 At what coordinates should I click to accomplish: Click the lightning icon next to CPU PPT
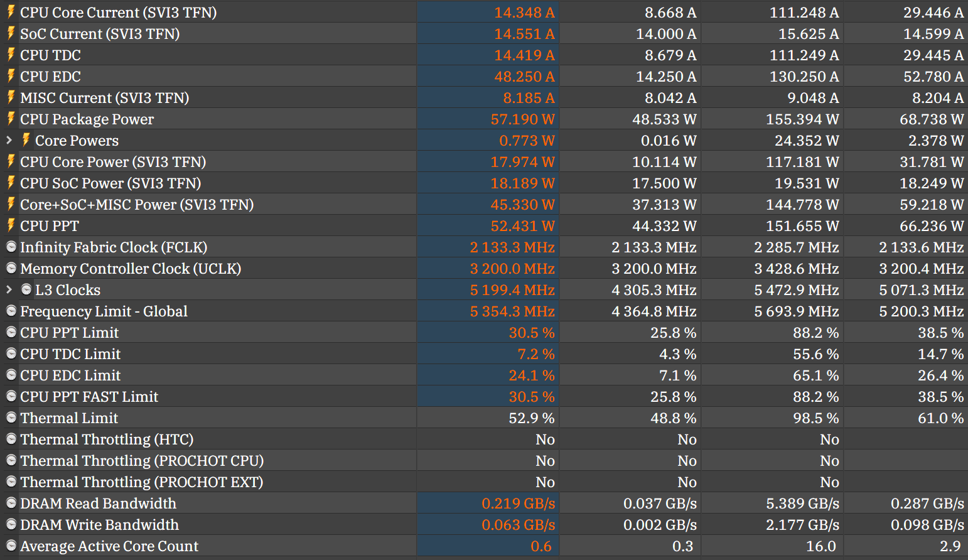click(11, 225)
